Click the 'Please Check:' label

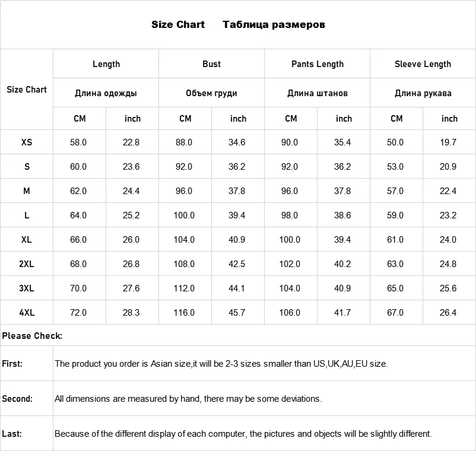32,336
